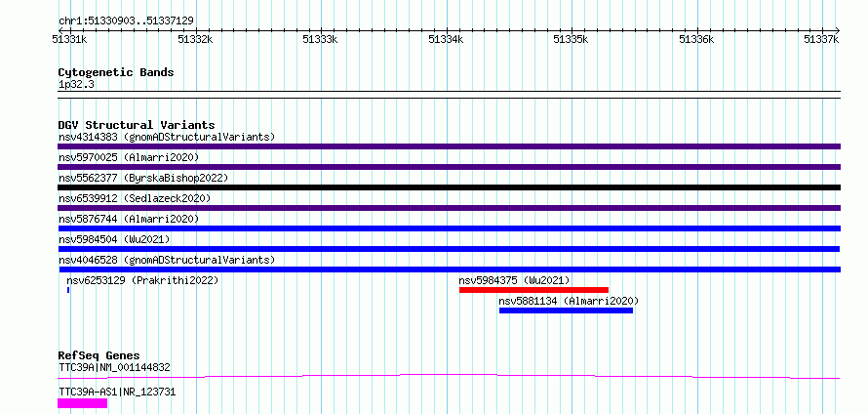The image size is (868, 414).
Task: Click the ruler's right end arrow
Action: click(x=838, y=30)
